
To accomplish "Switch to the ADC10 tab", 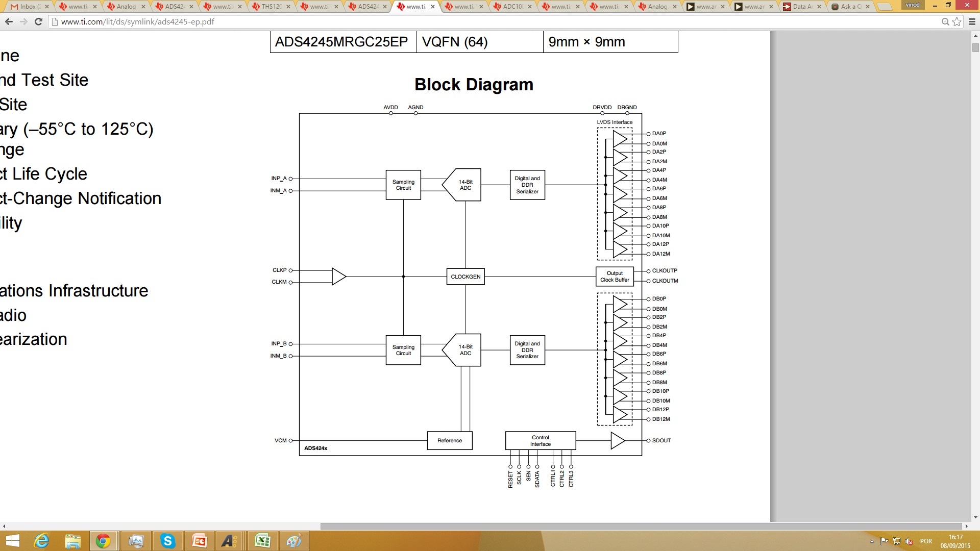I will click(512, 7).
